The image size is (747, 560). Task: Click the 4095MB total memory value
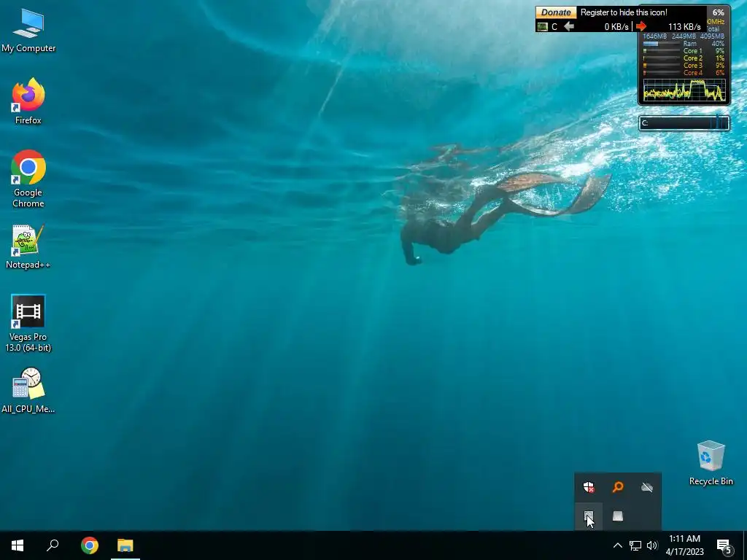click(x=712, y=36)
